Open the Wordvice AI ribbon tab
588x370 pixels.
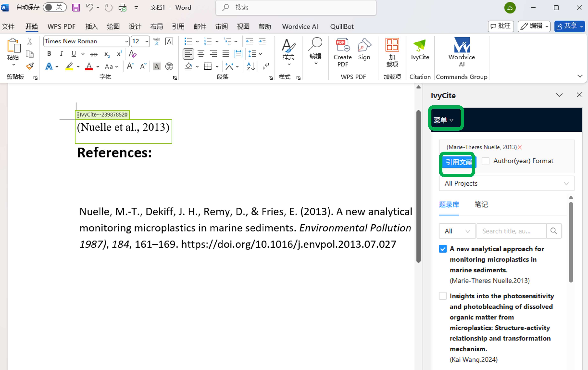(300, 26)
